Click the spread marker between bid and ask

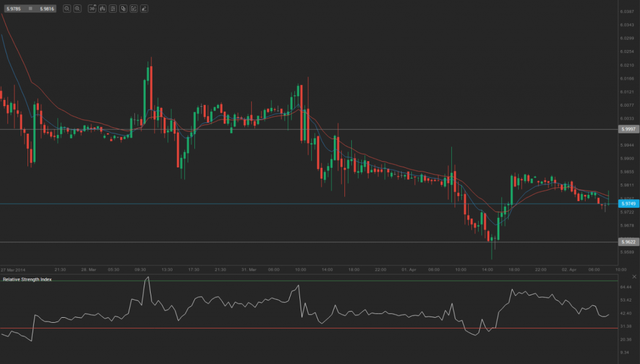(x=31, y=9)
